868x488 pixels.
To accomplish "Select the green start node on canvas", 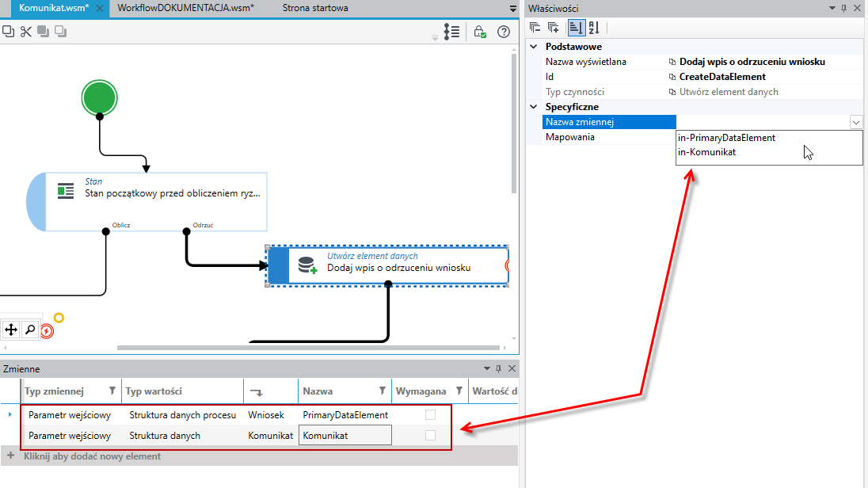I will pyautogui.click(x=100, y=98).
